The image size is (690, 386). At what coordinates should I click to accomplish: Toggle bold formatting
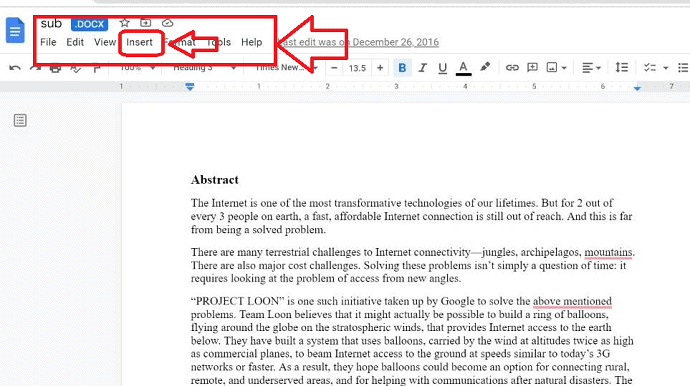[402, 68]
